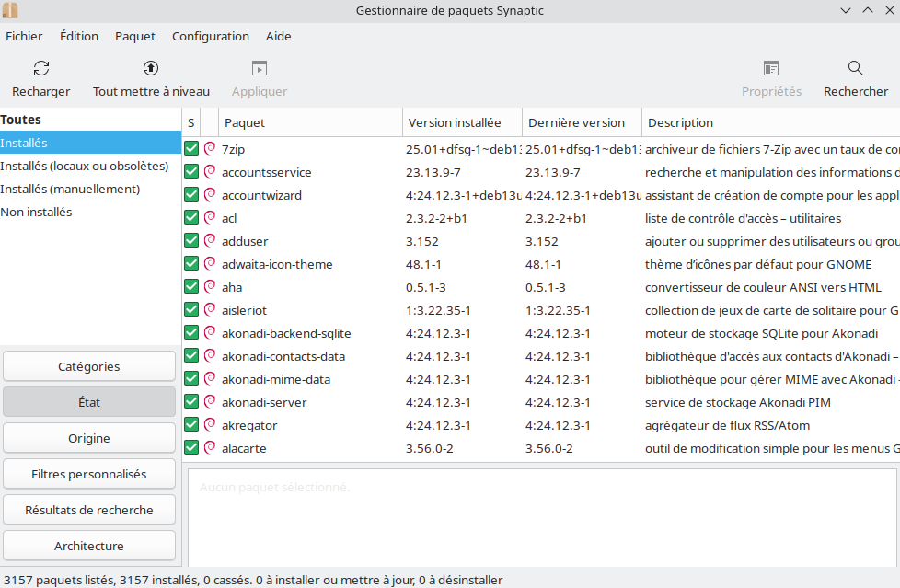
Task: Open the Configuration menu
Action: click(x=211, y=37)
